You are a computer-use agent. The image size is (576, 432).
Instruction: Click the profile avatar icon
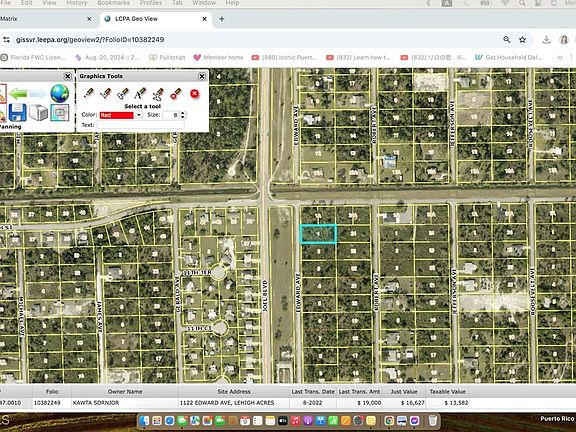point(564,39)
